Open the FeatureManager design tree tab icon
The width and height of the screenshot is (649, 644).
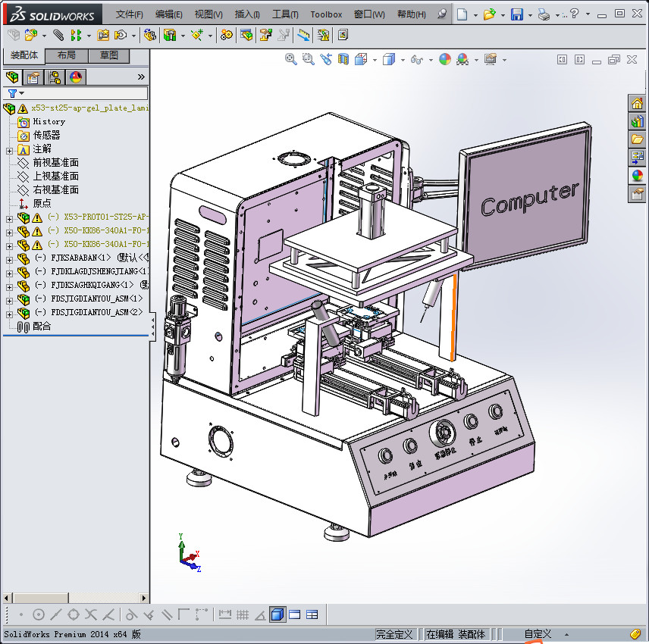pyautogui.click(x=11, y=77)
